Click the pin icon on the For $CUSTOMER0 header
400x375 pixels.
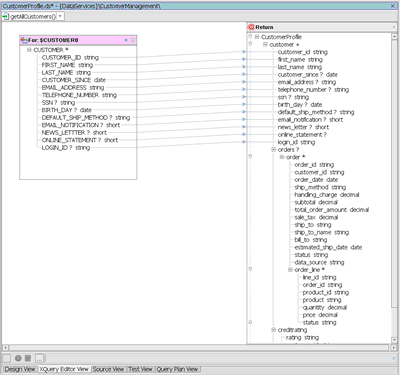(x=133, y=40)
